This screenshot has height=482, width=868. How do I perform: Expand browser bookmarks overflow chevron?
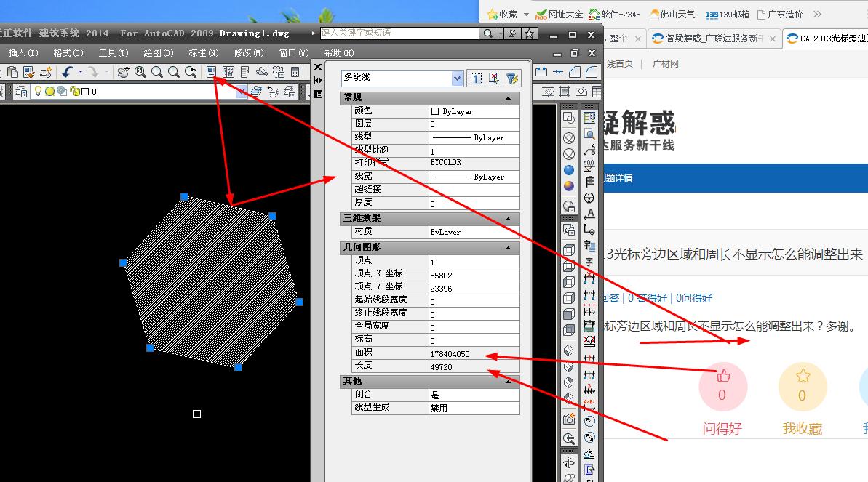818,15
